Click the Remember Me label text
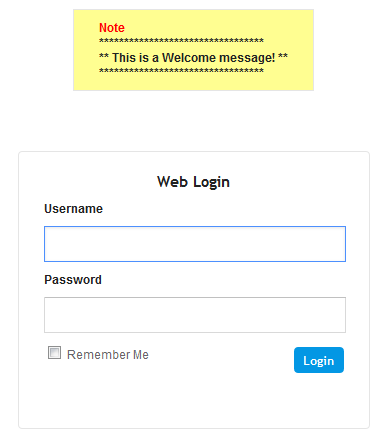 point(108,355)
